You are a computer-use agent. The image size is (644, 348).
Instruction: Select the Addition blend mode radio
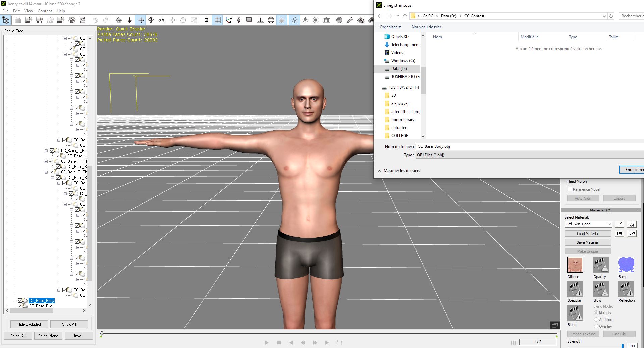click(596, 320)
